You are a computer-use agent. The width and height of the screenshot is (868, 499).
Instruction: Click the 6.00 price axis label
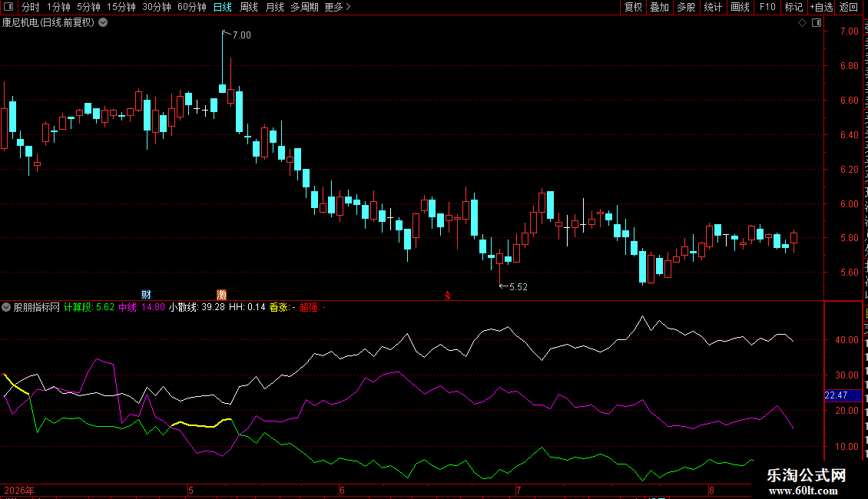pos(849,203)
